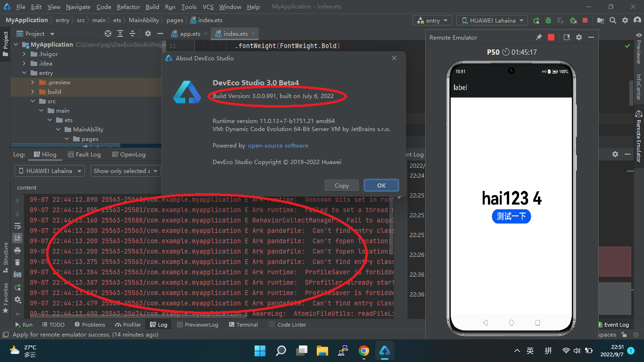Open the Project view selector dropdown
Image resolution: width=644 pixels, height=362 pixels.
tap(36, 33)
